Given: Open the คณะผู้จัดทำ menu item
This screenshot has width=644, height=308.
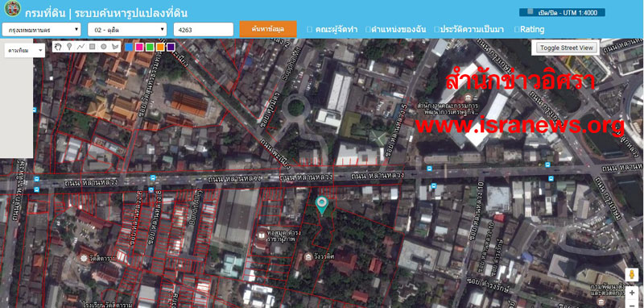Looking at the screenshot, I should click(x=332, y=30).
